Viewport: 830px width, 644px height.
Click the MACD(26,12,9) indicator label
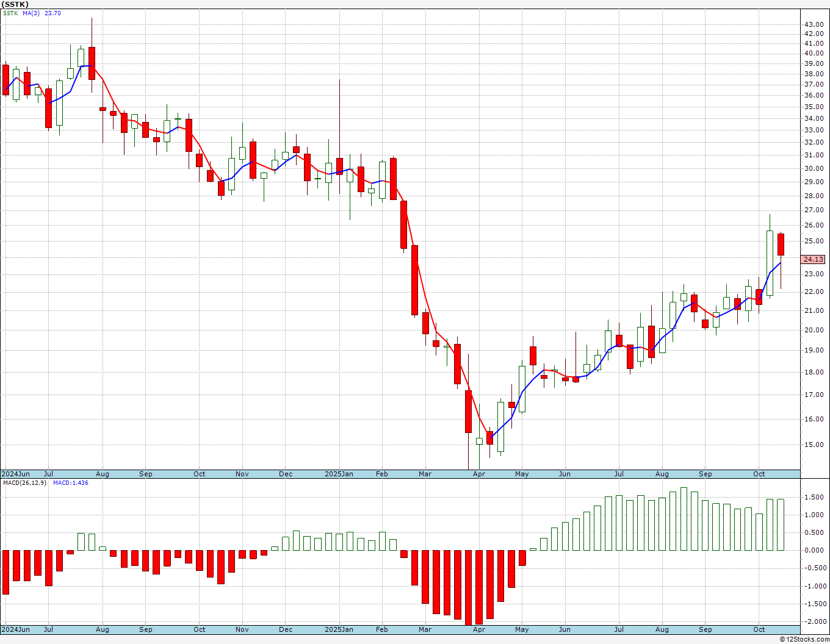coord(24,483)
